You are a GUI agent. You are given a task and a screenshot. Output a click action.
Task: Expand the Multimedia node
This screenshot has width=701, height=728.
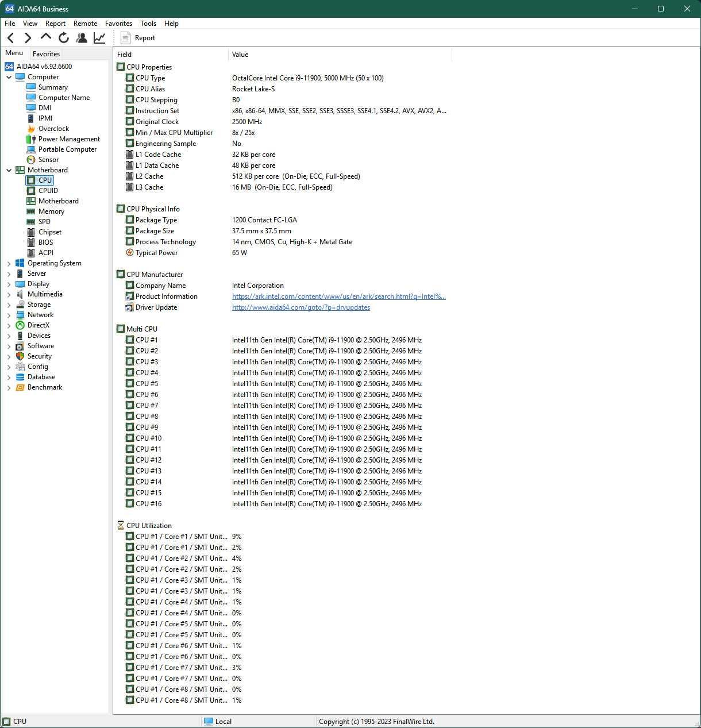[x=9, y=294]
